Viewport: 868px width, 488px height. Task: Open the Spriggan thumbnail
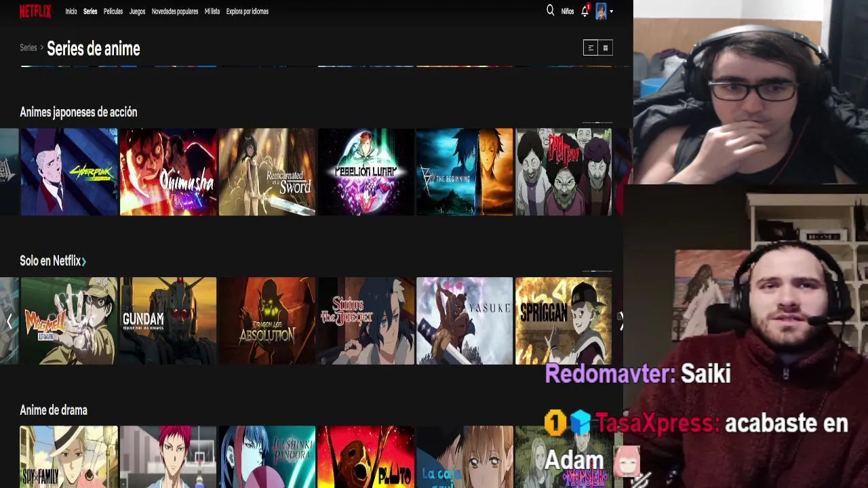(564, 321)
